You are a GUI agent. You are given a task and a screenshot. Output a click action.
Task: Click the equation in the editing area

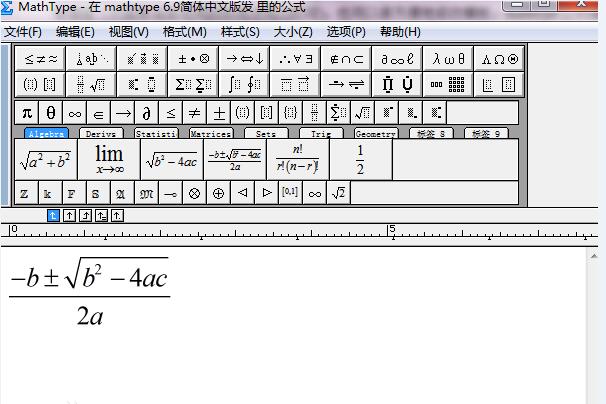coord(90,292)
